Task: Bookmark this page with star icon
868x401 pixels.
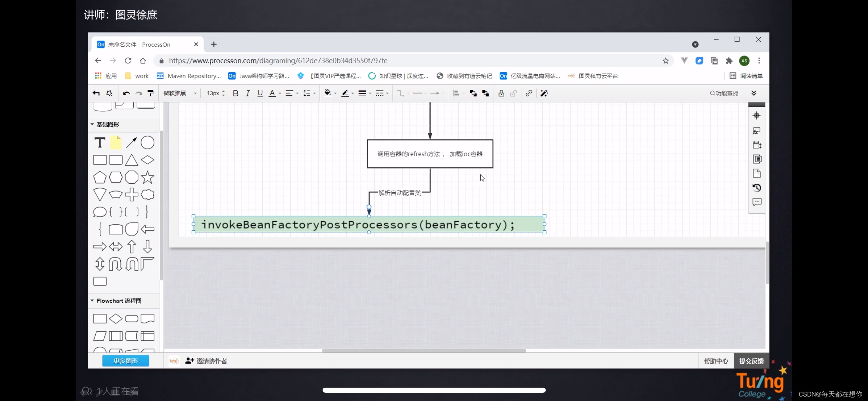Action: pos(665,61)
